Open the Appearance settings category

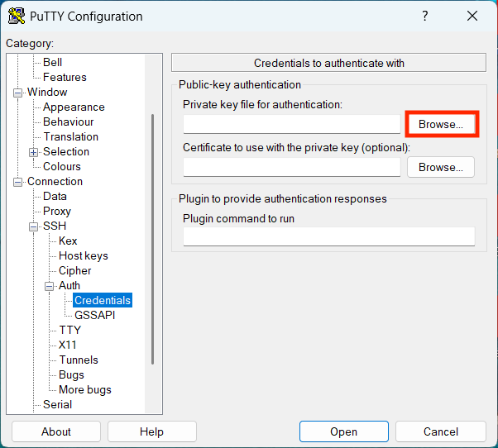pos(74,107)
